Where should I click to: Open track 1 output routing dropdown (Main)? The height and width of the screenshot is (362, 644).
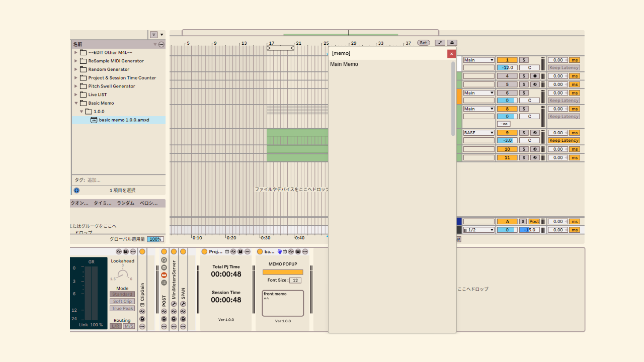[x=479, y=60]
